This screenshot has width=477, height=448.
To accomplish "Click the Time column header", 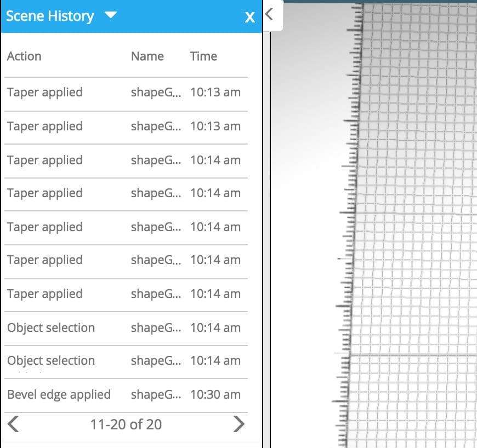I will pos(203,56).
